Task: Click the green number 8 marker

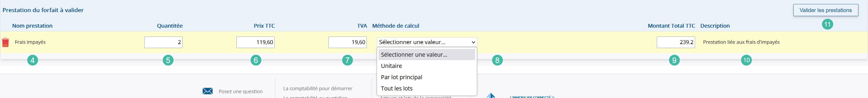Action: [497, 60]
